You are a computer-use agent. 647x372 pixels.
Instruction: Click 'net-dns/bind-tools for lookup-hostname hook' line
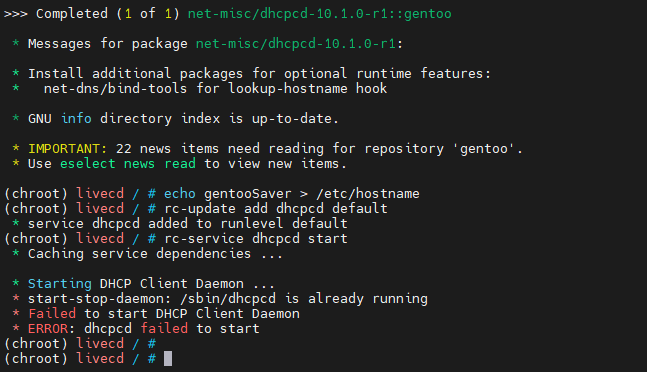200,89
